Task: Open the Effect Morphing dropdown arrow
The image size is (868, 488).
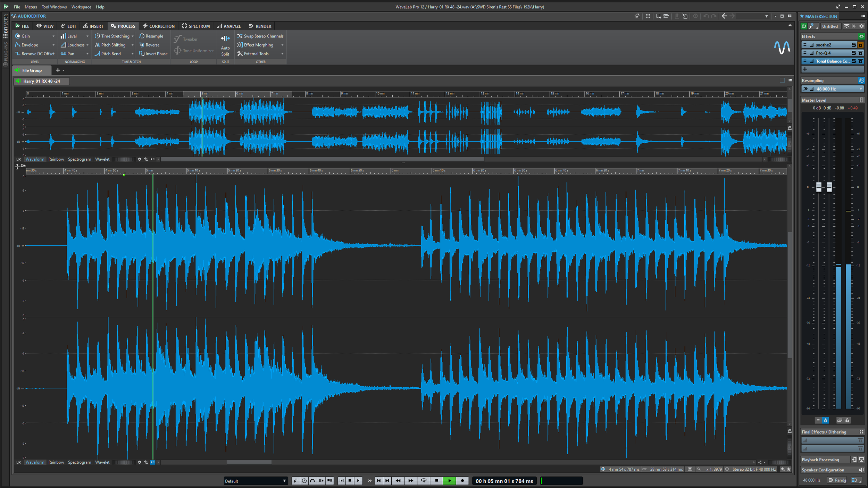Action: click(x=282, y=45)
